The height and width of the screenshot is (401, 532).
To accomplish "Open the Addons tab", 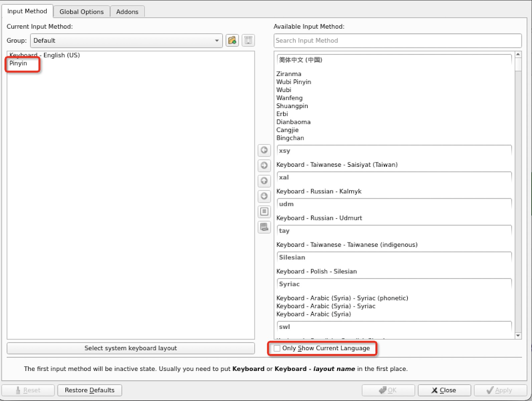I will coord(127,11).
